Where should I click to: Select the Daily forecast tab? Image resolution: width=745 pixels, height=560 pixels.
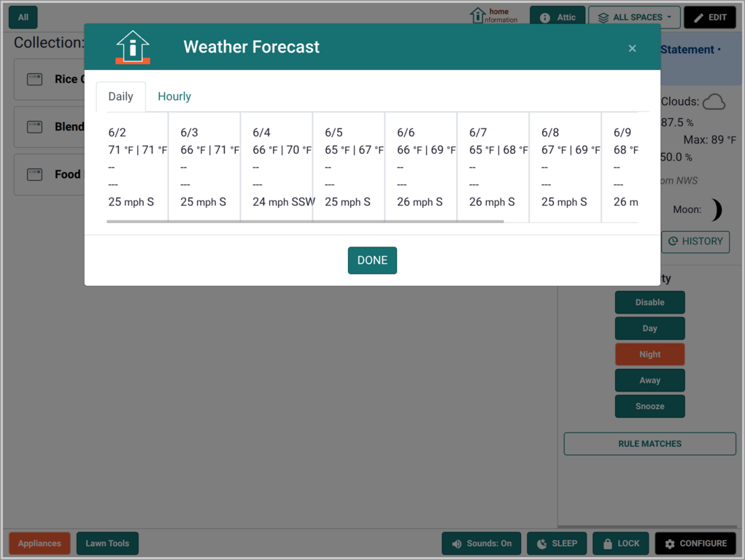[x=120, y=96]
